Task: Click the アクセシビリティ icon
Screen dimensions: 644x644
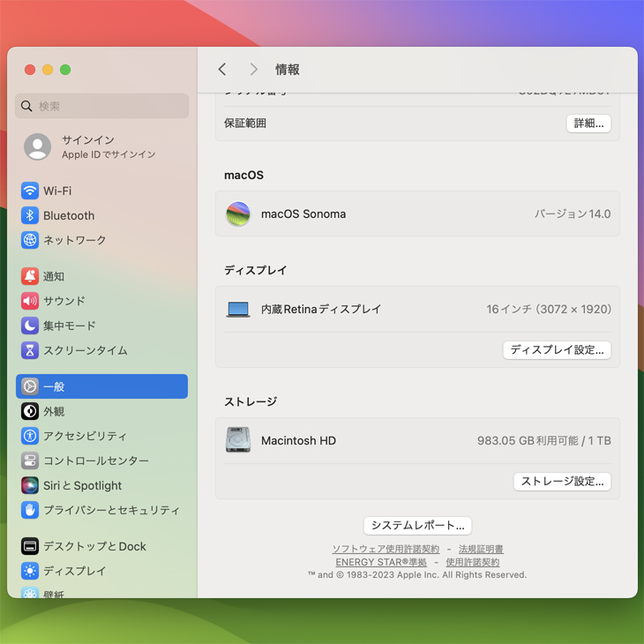Action: click(30, 436)
